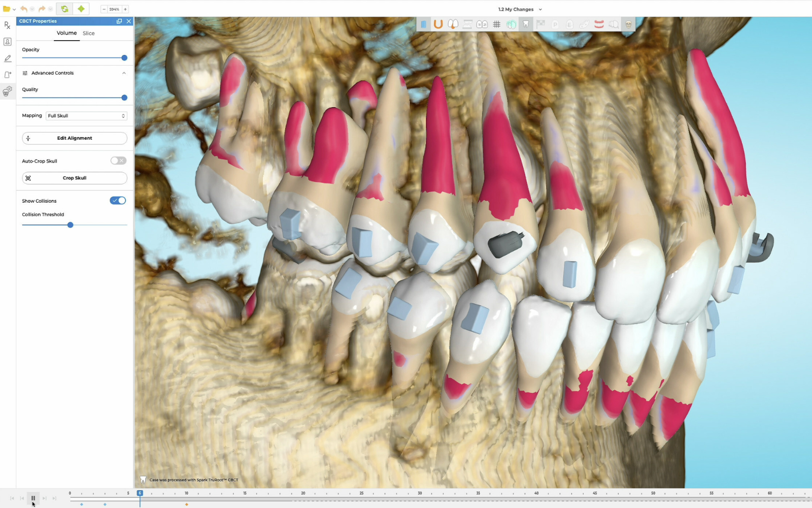Viewport: 812px width, 508px height.
Task: Open the Mapping Full Skull dropdown
Action: 85,115
